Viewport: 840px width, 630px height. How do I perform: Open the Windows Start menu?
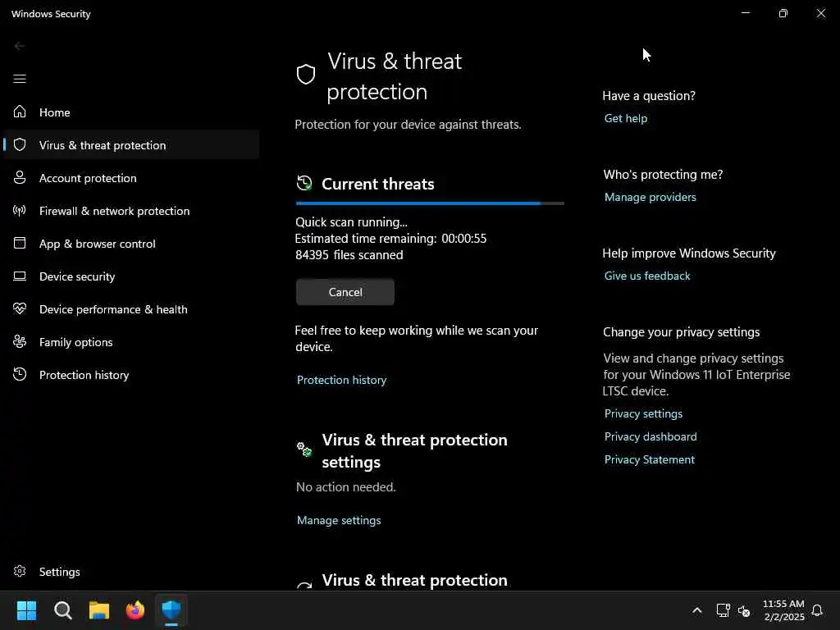pyautogui.click(x=26, y=610)
